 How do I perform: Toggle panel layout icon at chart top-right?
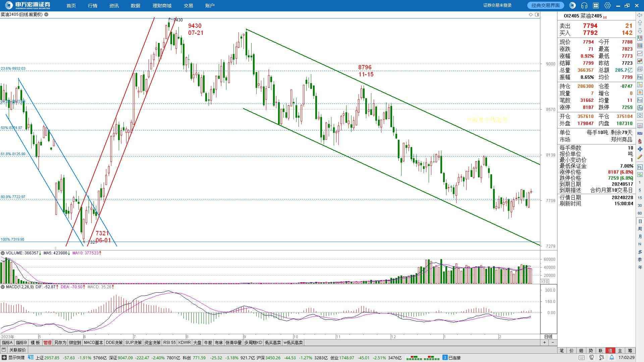(x=537, y=15)
